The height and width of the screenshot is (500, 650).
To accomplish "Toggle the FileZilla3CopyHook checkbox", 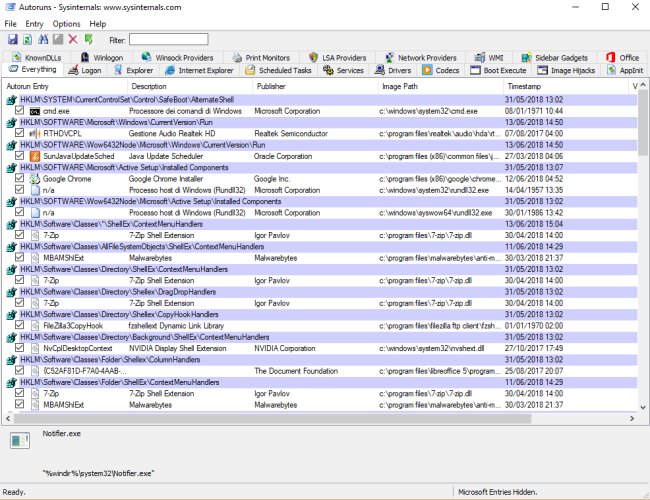I will click(x=19, y=325).
